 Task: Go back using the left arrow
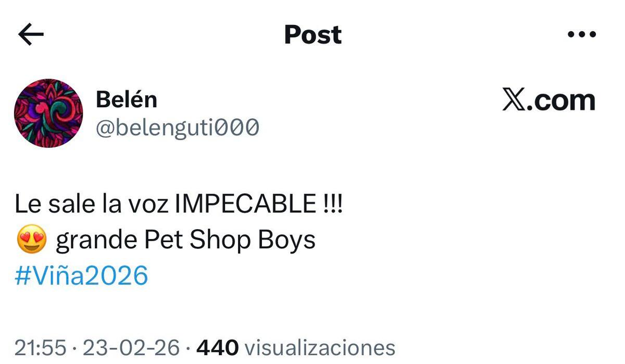31,34
